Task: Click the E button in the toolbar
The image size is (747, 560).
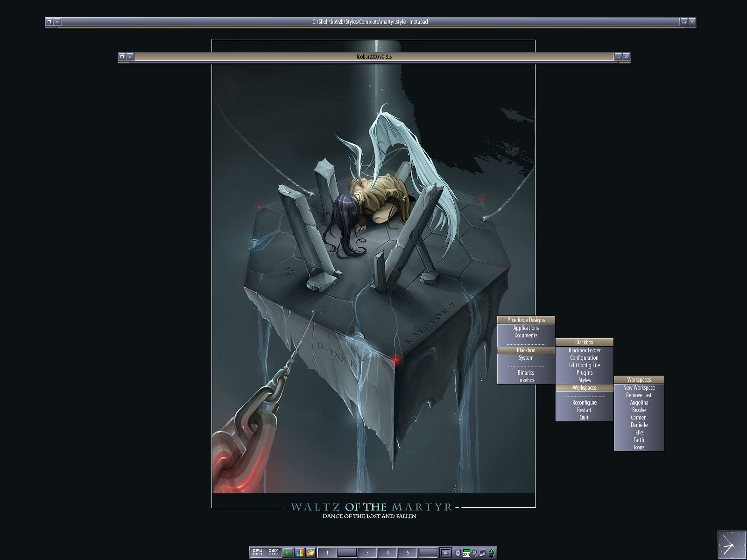Action: click(445, 553)
